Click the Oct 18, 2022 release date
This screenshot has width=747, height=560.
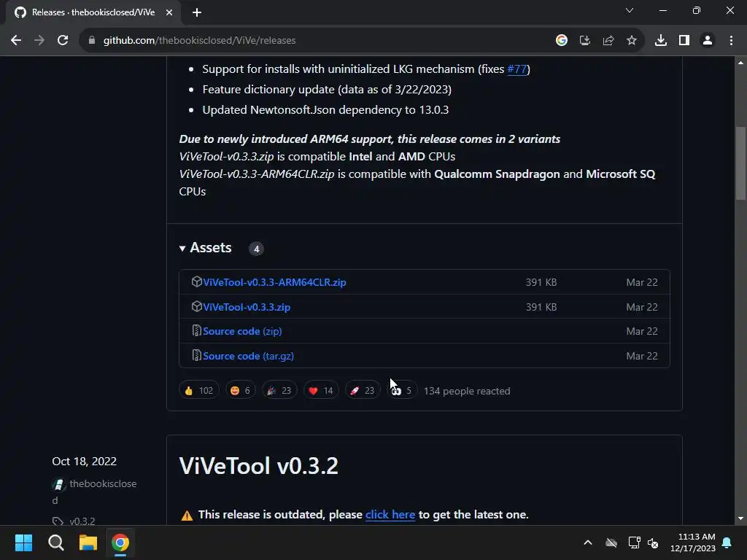[x=85, y=462]
